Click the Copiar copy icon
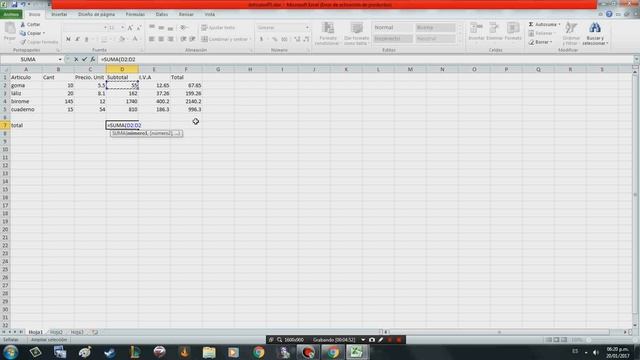The image size is (640, 360). pyautogui.click(x=23, y=33)
